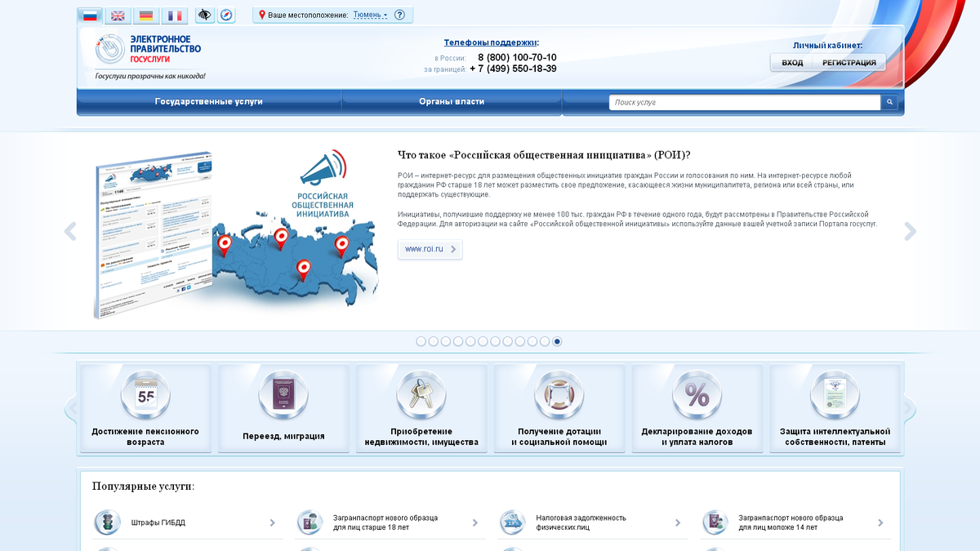The width and height of the screenshot is (980, 551).
Task: Click the Поиск услуг search field
Action: (x=743, y=103)
